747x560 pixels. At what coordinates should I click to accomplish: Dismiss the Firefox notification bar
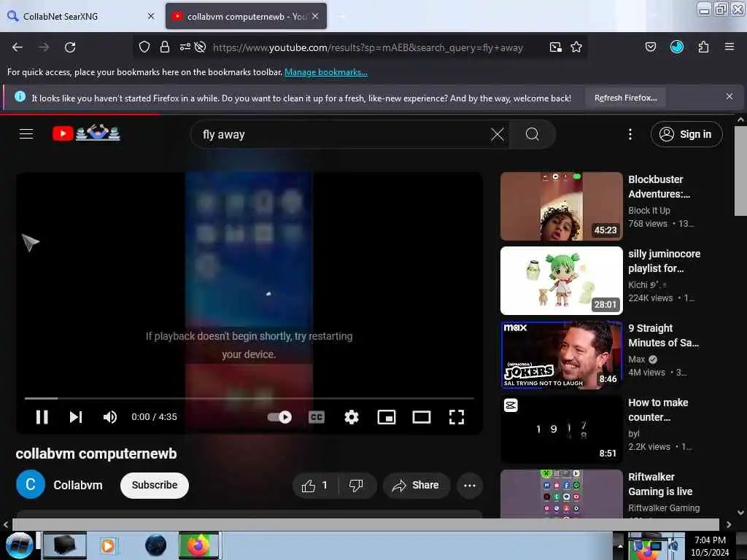(729, 96)
